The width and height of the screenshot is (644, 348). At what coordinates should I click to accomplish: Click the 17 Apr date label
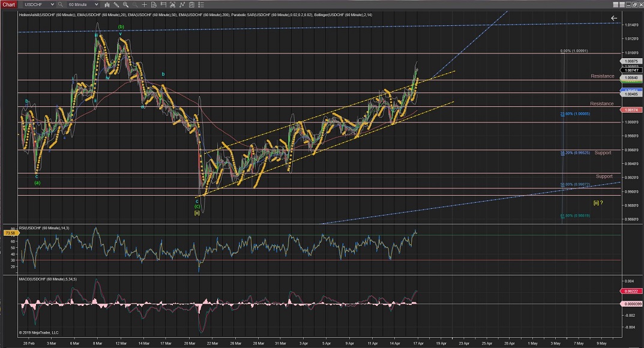pos(418,343)
